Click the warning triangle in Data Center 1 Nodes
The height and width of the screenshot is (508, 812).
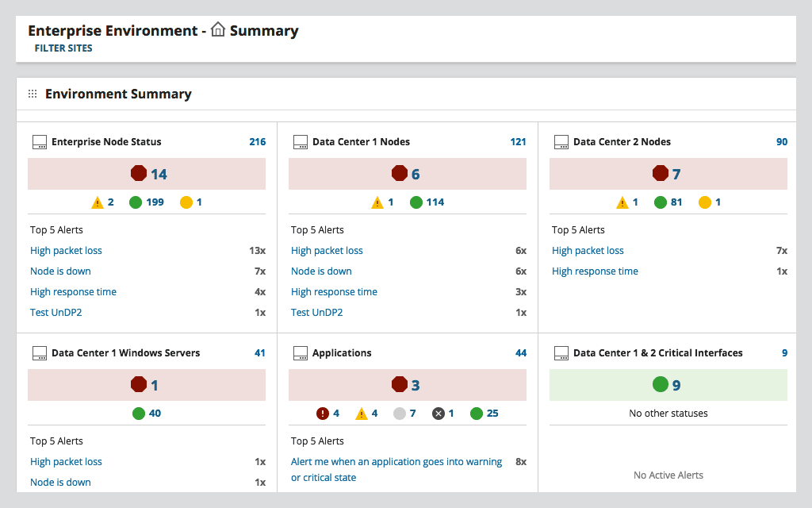[x=379, y=202]
